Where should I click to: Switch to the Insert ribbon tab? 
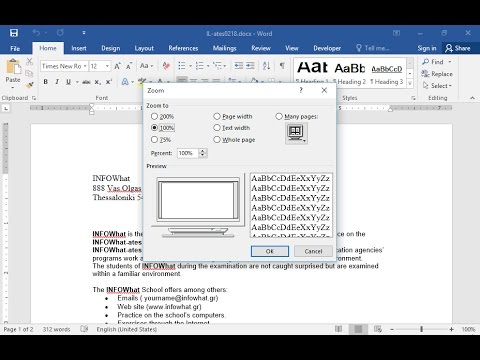click(x=79, y=48)
